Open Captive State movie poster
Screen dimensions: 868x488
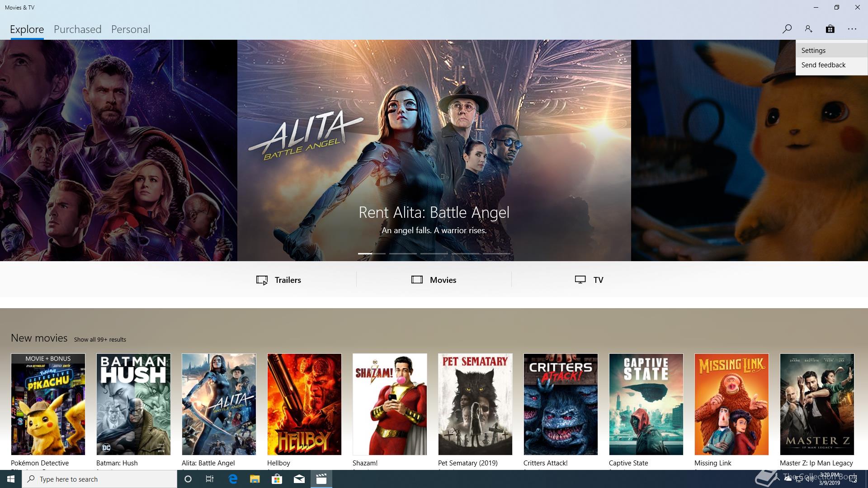click(646, 404)
